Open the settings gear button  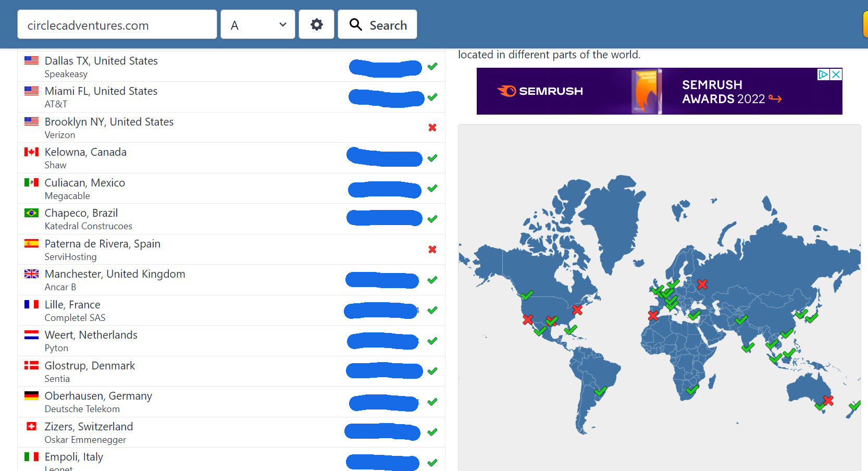point(316,24)
